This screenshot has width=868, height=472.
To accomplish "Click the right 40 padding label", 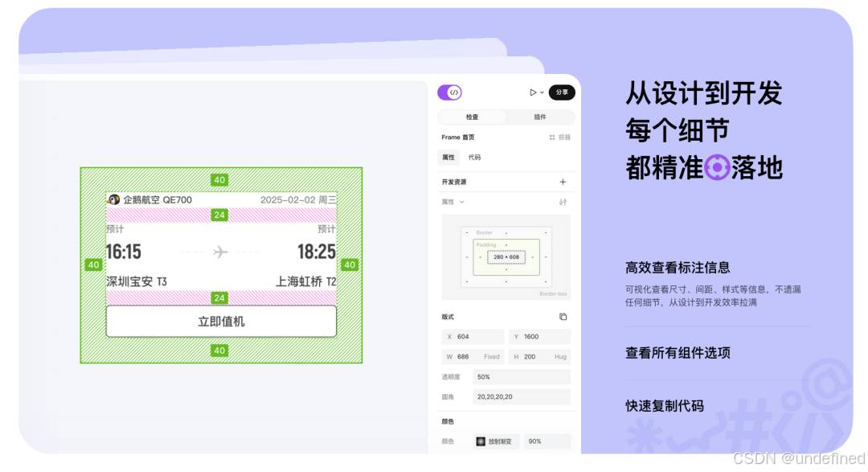I will point(350,265).
